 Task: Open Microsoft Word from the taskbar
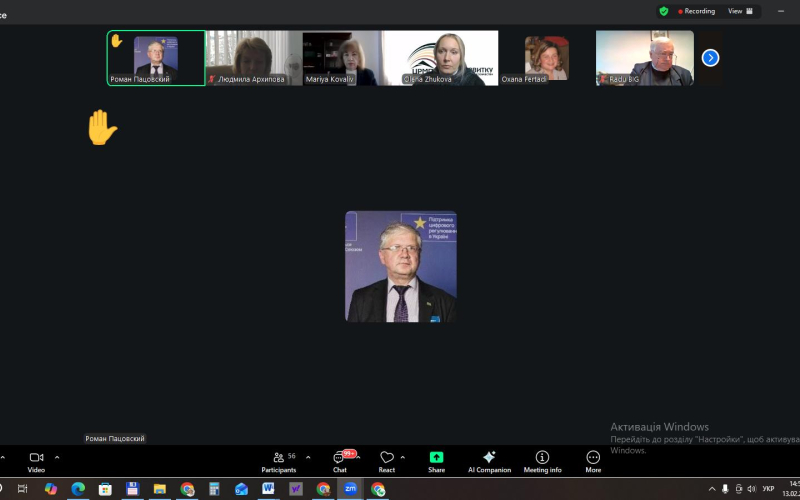[x=268, y=489]
